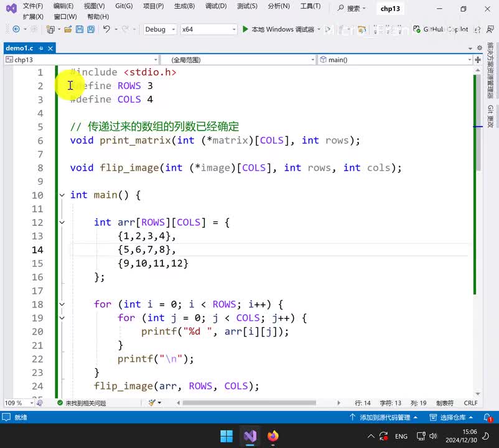499x448 pixels.
Task: Click the volume speaker tray icon
Action: (433, 436)
